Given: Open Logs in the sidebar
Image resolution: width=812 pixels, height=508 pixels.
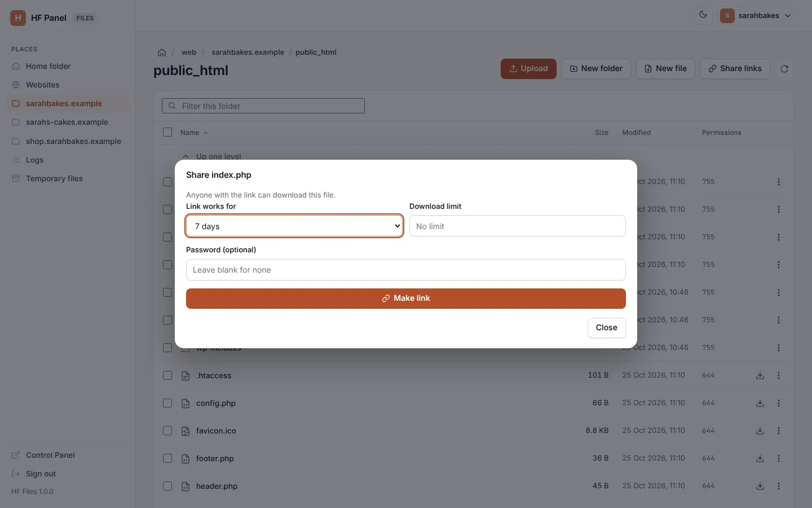Looking at the screenshot, I should point(68,160).
